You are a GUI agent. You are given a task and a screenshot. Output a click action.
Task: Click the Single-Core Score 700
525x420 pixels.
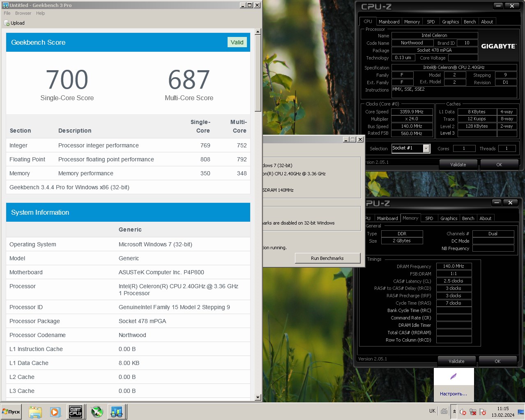[x=67, y=79]
